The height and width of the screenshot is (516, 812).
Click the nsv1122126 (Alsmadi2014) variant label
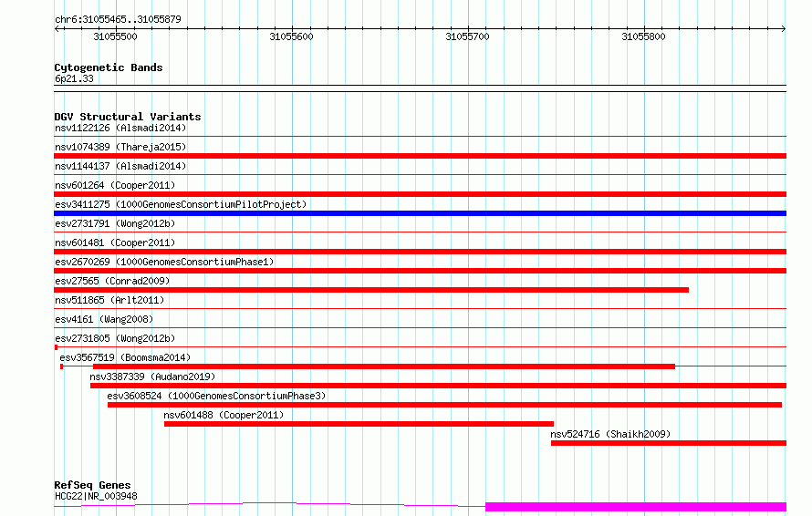[x=120, y=128]
